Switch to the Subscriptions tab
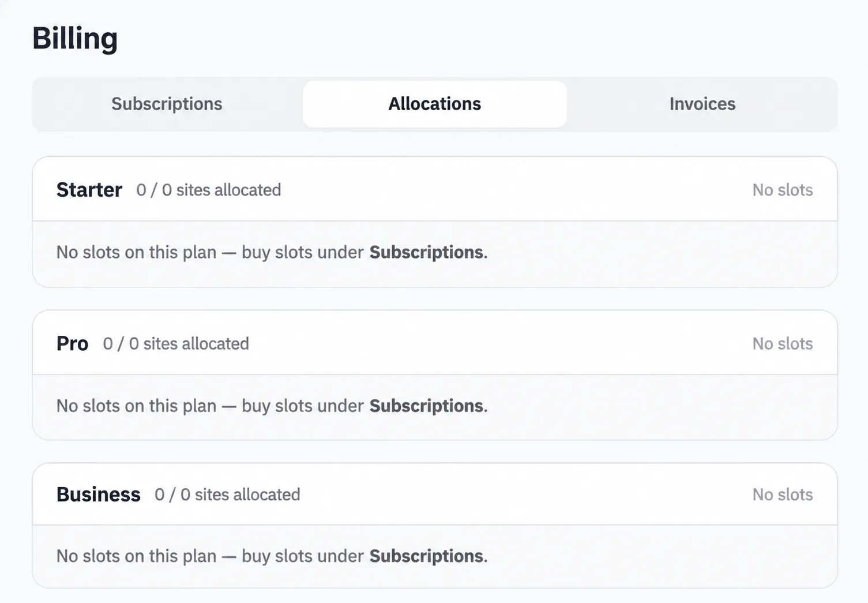The image size is (868, 603). pyautogui.click(x=167, y=104)
